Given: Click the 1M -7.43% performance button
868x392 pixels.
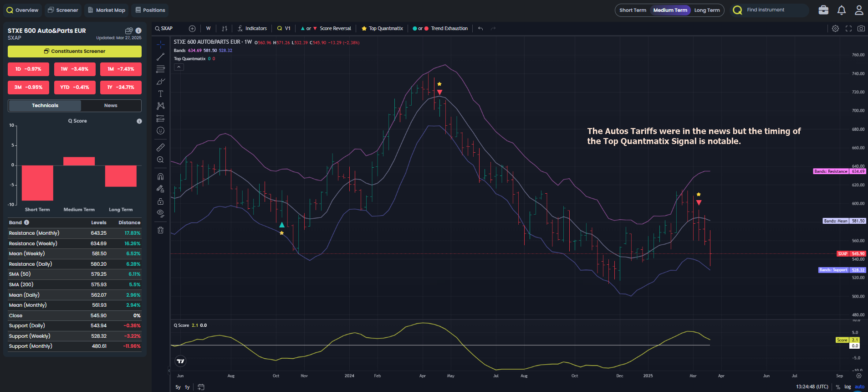Looking at the screenshot, I should pos(121,69).
